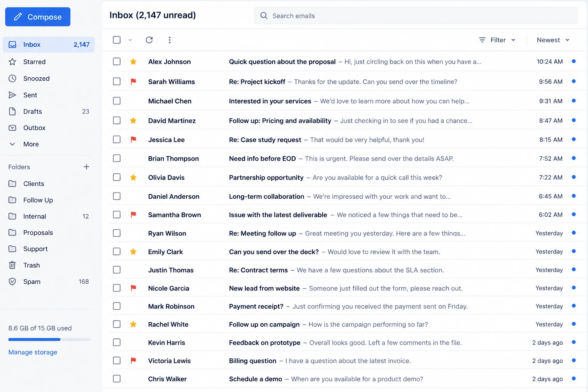Tick Justin Thomas's email checkbox
Screen dimensions: 588x392
(117, 269)
